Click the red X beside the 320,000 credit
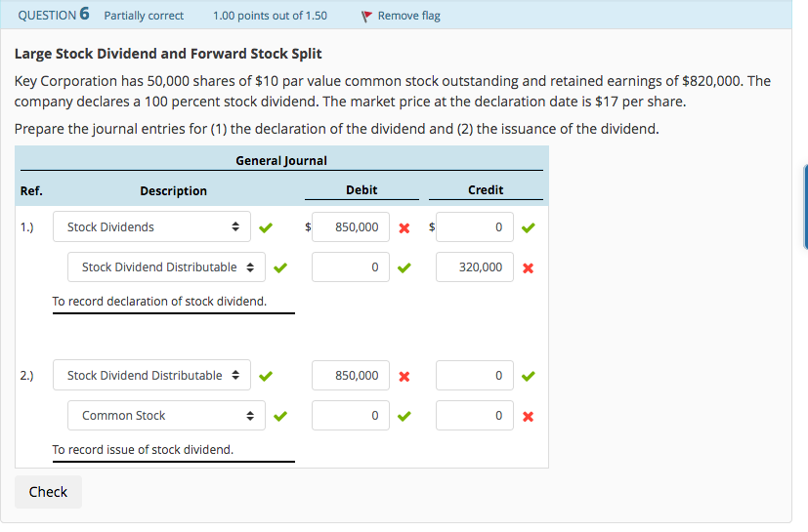This screenshot has height=532, width=808. pos(529,267)
